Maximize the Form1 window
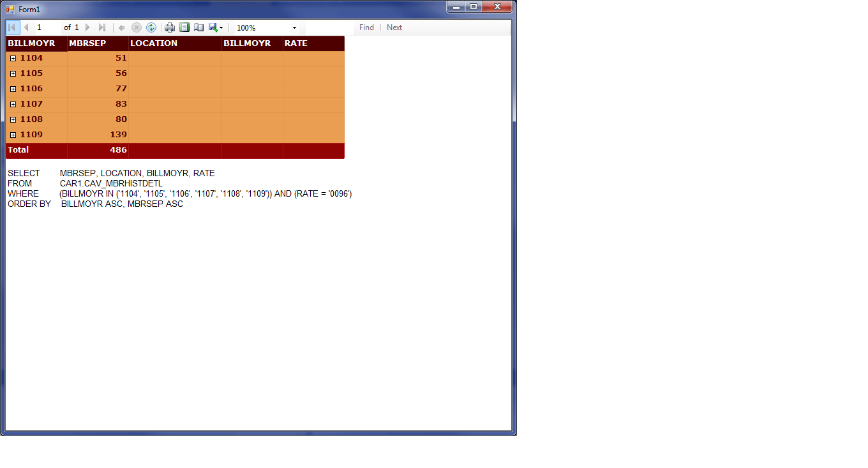The width and height of the screenshot is (868, 468). click(474, 6)
